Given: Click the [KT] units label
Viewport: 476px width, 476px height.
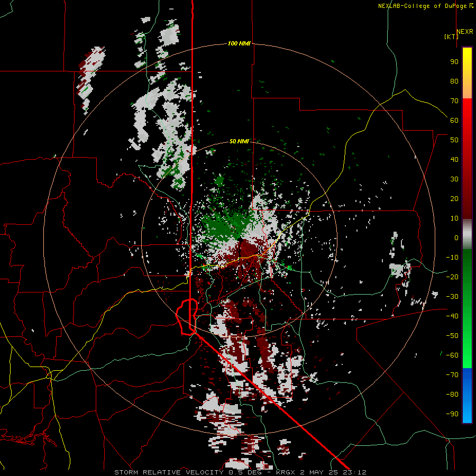Looking at the screenshot, I should pyautogui.click(x=451, y=36).
